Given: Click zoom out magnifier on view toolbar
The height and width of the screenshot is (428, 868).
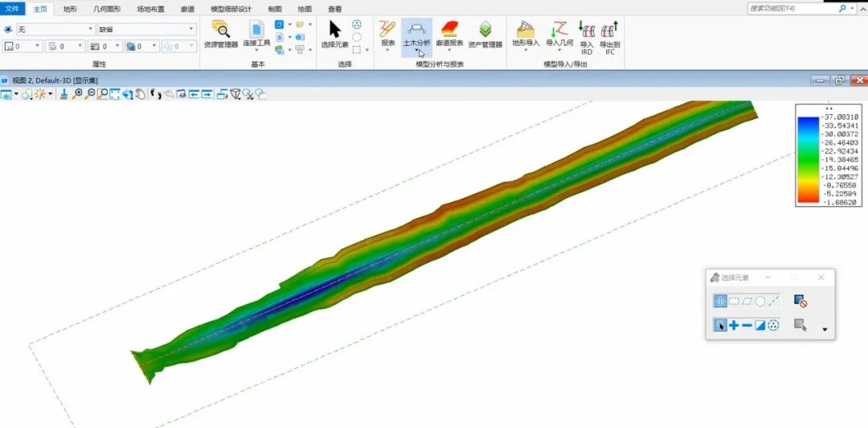Looking at the screenshot, I should coord(90,94).
